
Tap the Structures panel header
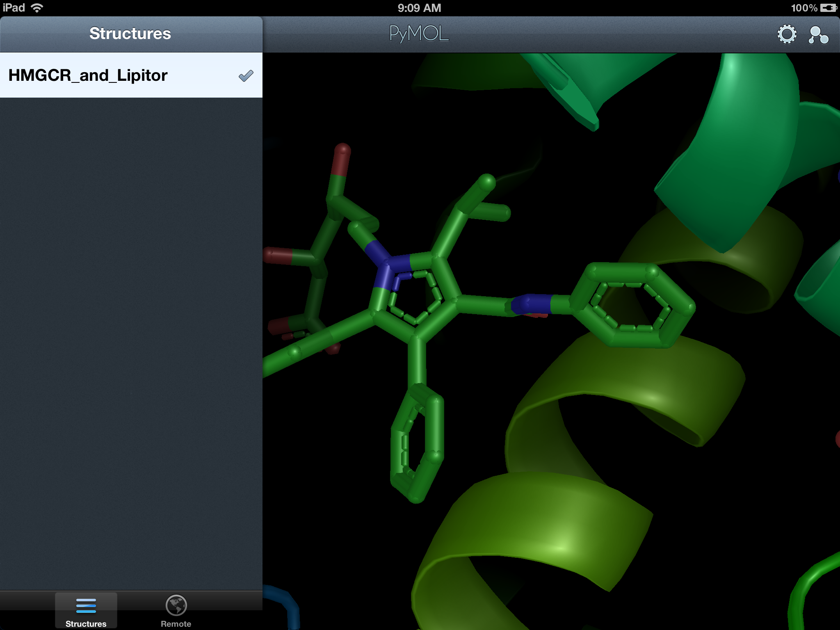tap(130, 34)
